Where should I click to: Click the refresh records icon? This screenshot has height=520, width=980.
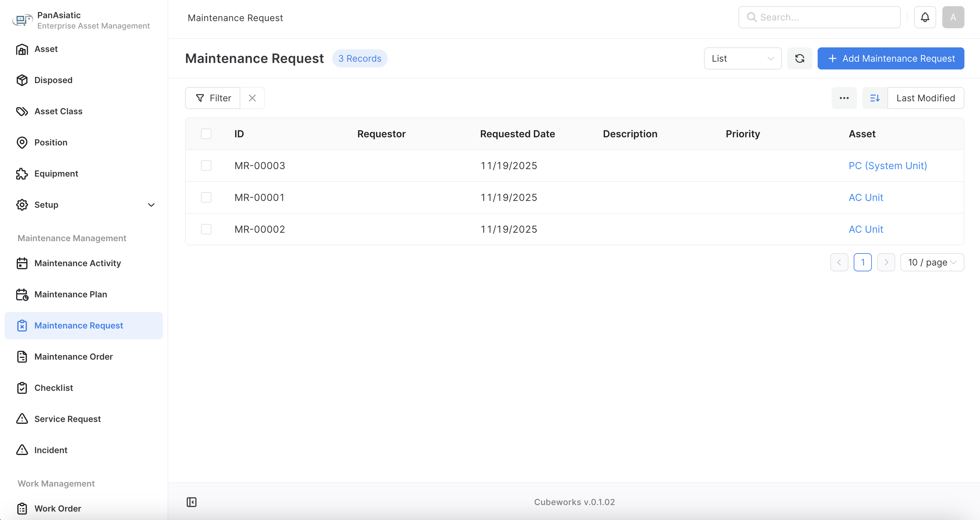click(x=800, y=58)
